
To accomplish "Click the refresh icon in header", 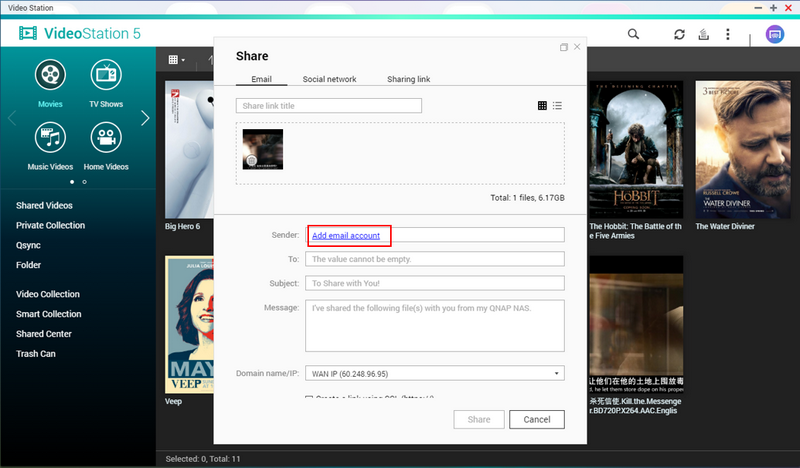I will tap(679, 34).
